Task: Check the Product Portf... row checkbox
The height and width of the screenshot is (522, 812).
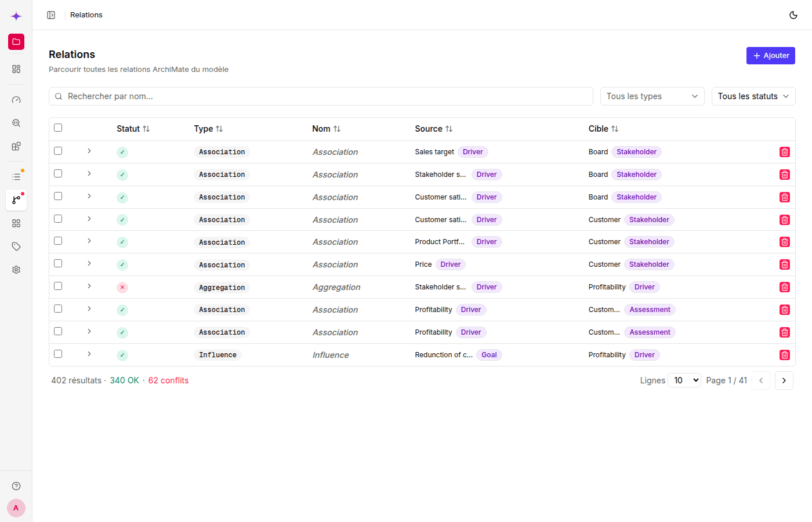Action: (x=58, y=241)
